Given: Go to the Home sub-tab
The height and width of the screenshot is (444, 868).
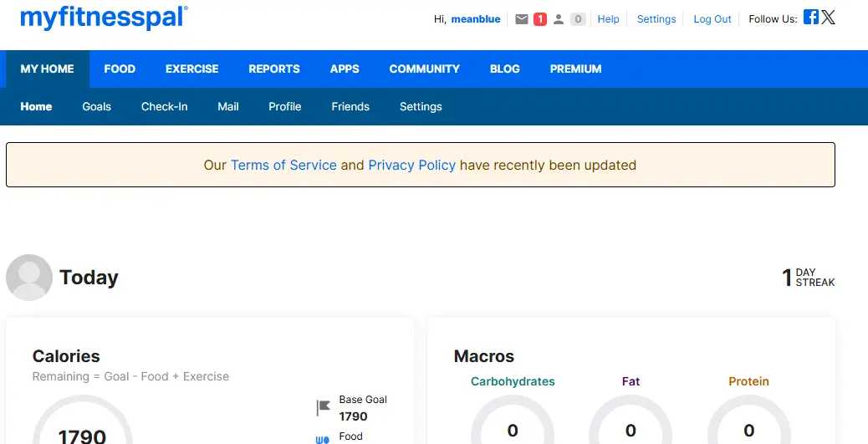Looking at the screenshot, I should click(36, 106).
